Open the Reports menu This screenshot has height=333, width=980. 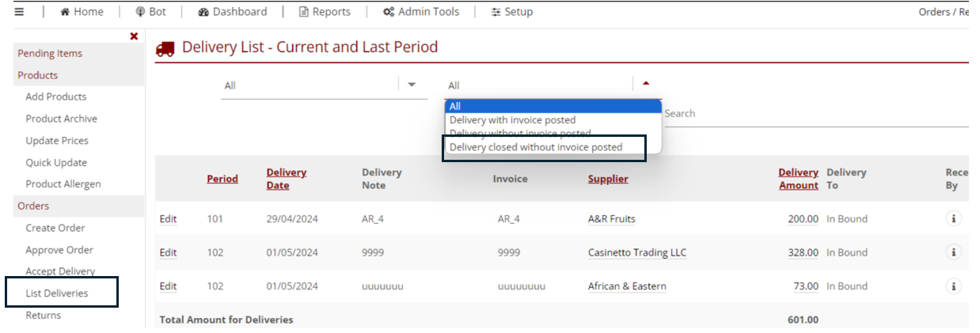tap(325, 12)
